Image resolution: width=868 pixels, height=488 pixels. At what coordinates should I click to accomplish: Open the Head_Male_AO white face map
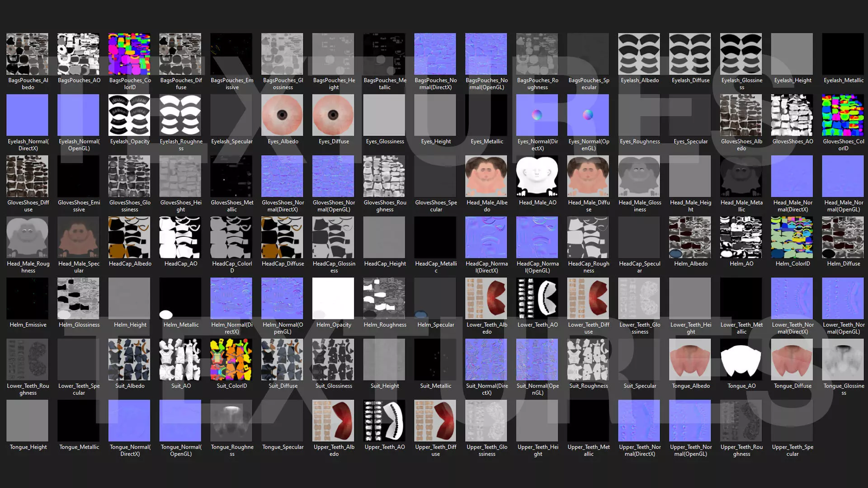[x=537, y=176]
